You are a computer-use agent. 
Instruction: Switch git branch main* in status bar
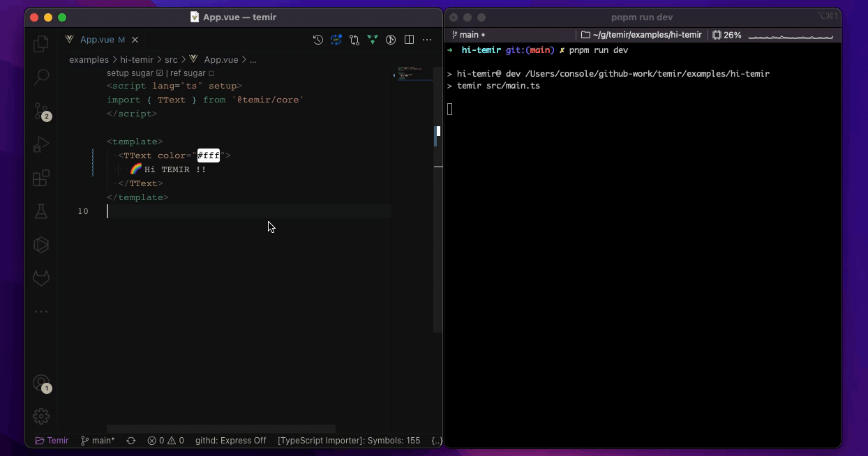(98, 441)
